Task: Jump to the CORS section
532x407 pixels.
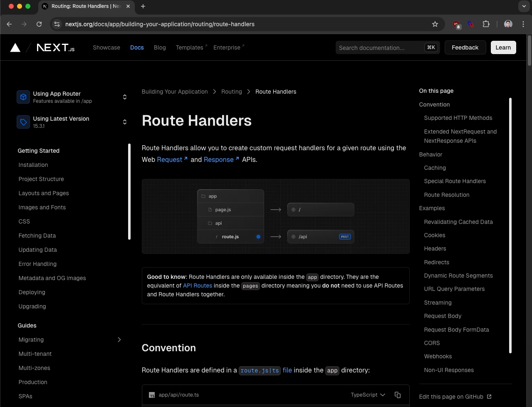Action: point(432,343)
